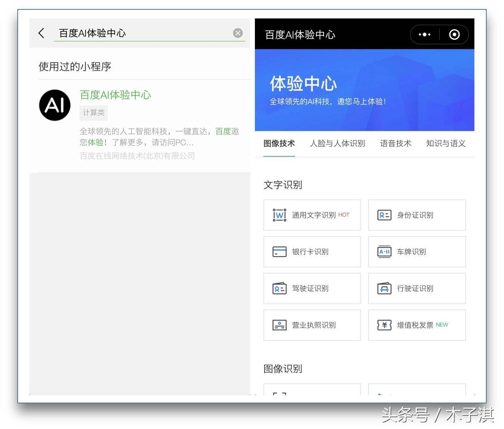Open the 知识与语义 tab
The image size is (504, 429).
446,143
